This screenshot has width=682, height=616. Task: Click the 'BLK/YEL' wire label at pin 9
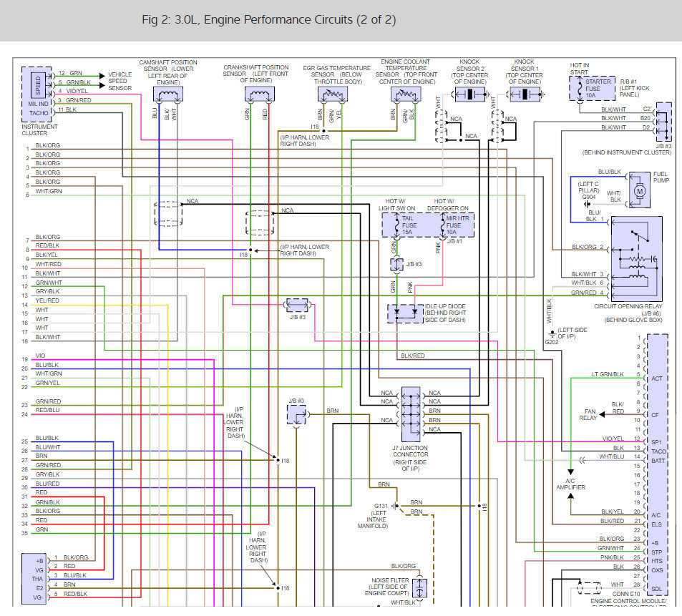point(47,255)
